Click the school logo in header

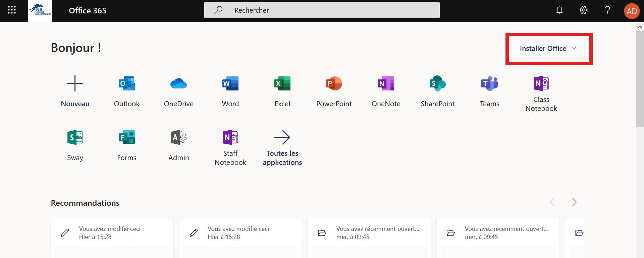point(40,11)
